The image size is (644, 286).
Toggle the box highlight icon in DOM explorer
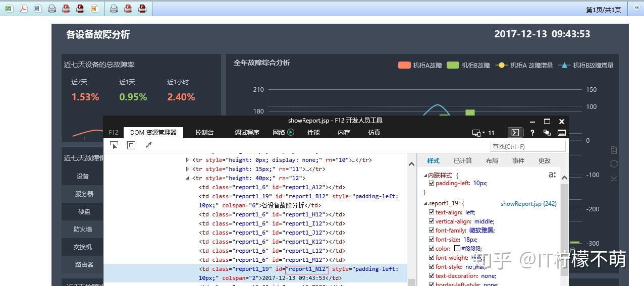131,145
